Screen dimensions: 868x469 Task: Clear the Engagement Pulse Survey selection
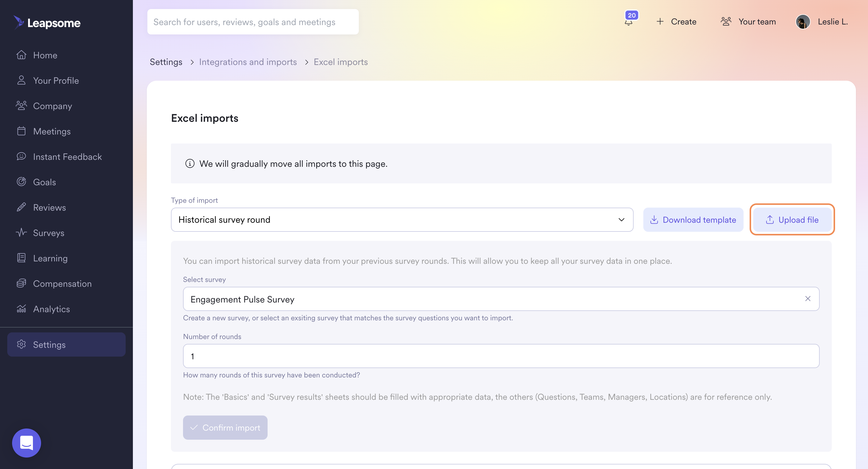(x=808, y=299)
